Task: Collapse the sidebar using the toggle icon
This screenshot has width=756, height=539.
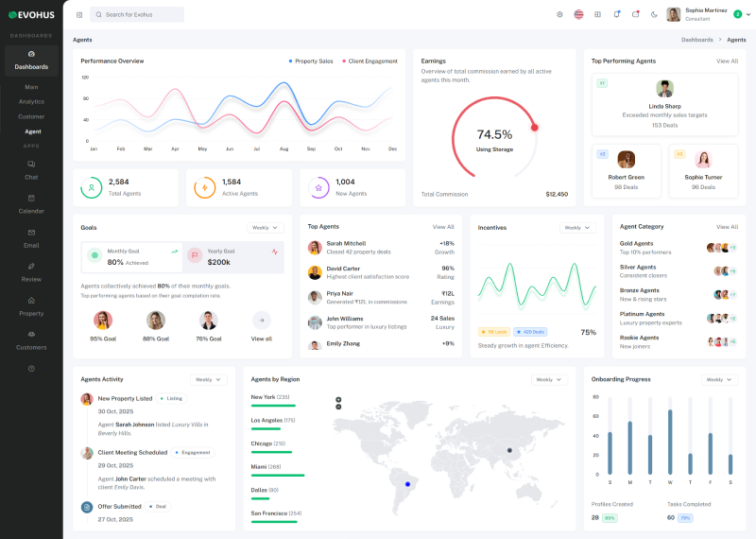Action: pos(79,15)
